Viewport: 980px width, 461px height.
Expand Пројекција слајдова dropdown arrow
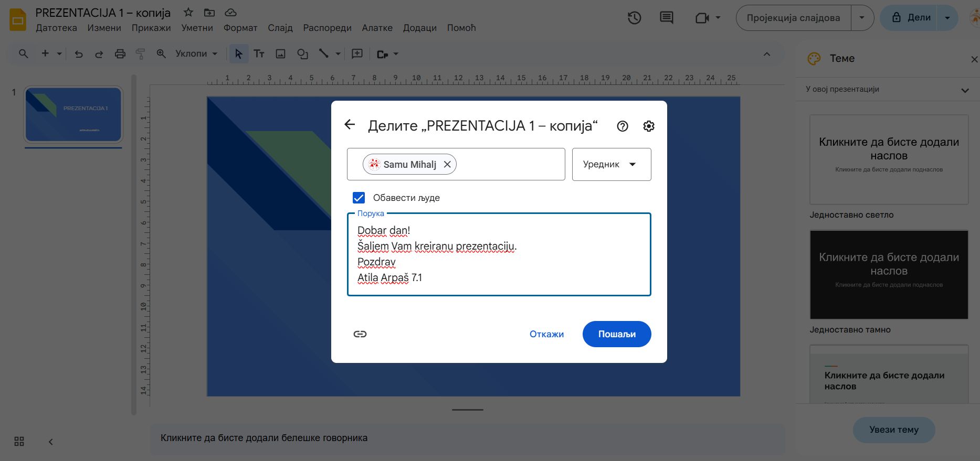click(x=861, y=18)
